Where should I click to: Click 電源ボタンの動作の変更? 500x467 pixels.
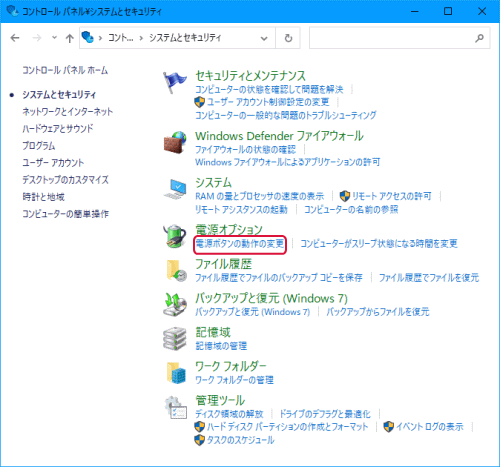click(x=240, y=244)
